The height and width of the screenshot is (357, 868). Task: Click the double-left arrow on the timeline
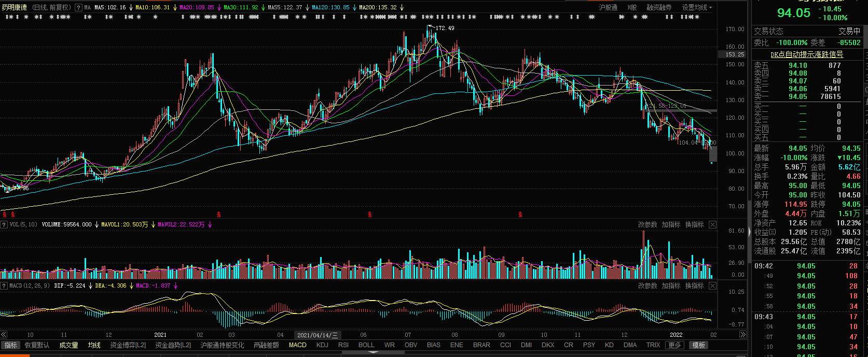(x=4, y=335)
